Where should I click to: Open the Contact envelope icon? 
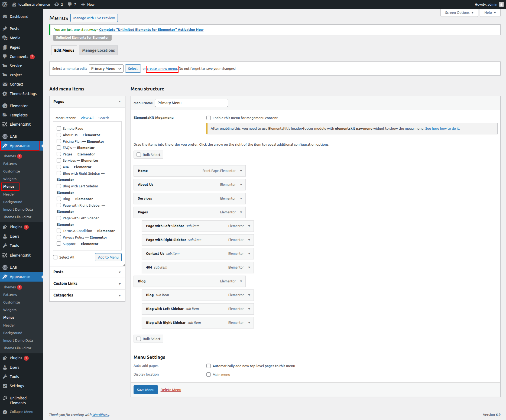(5, 84)
